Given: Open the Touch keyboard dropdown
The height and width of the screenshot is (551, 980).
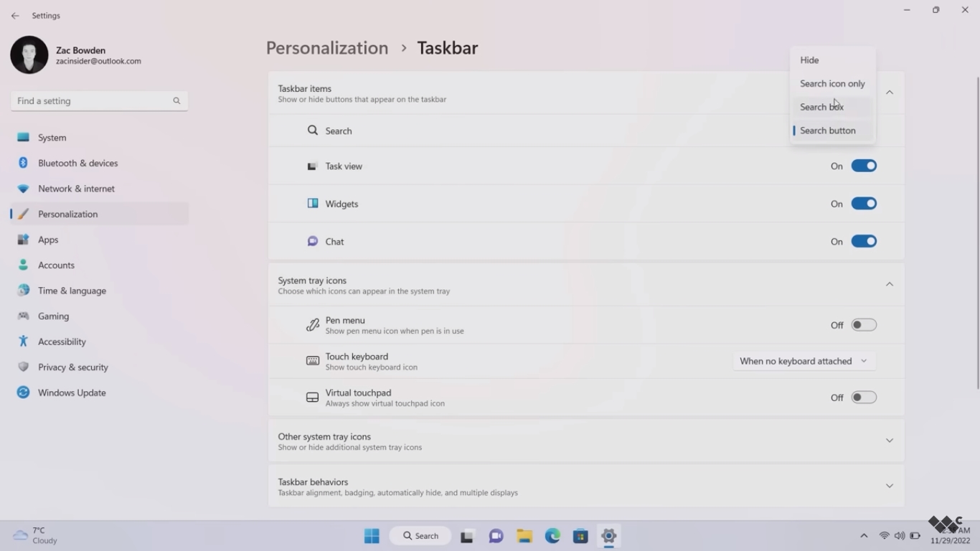Looking at the screenshot, I should click(804, 361).
